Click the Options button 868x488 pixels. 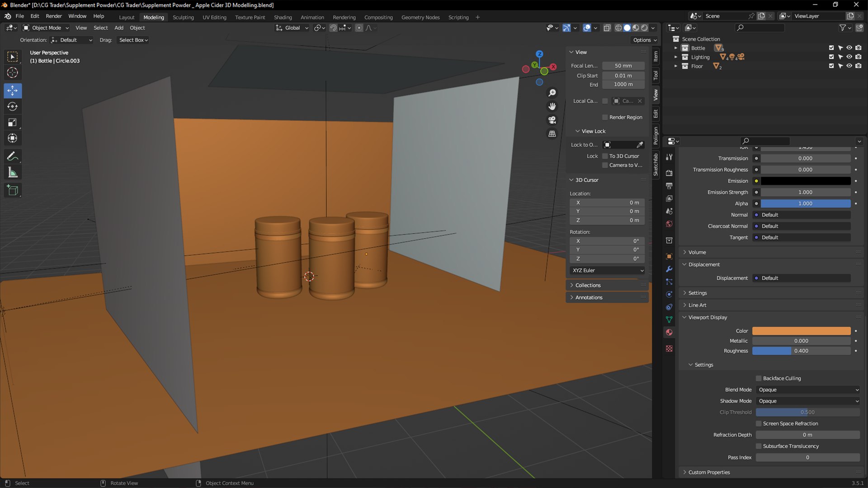pyautogui.click(x=645, y=40)
